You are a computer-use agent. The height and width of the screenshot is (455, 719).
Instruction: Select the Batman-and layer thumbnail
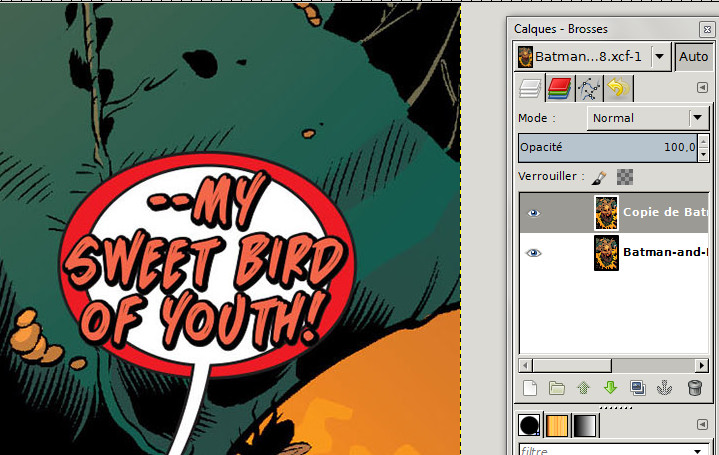pyautogui.click(x=606, y=253)
